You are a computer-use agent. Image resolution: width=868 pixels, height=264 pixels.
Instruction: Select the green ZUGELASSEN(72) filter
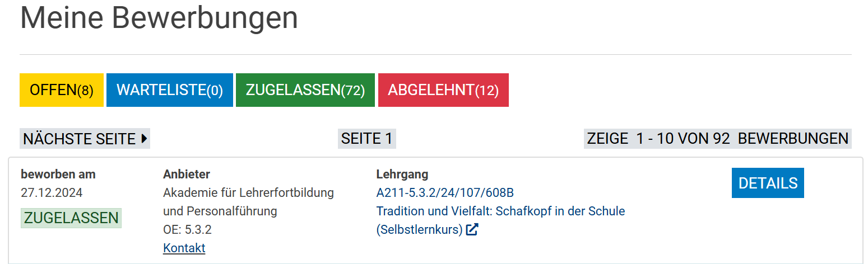(x=305, y=90)
